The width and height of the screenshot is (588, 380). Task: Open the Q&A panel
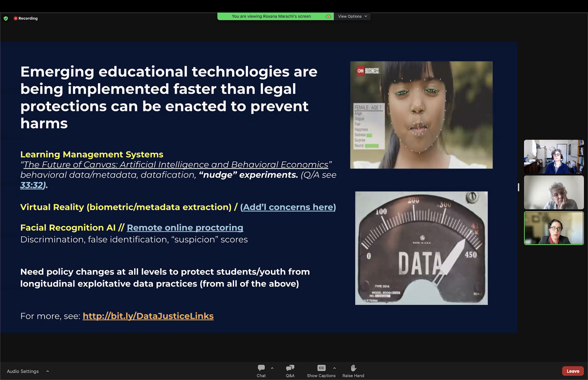pos(290,371)
